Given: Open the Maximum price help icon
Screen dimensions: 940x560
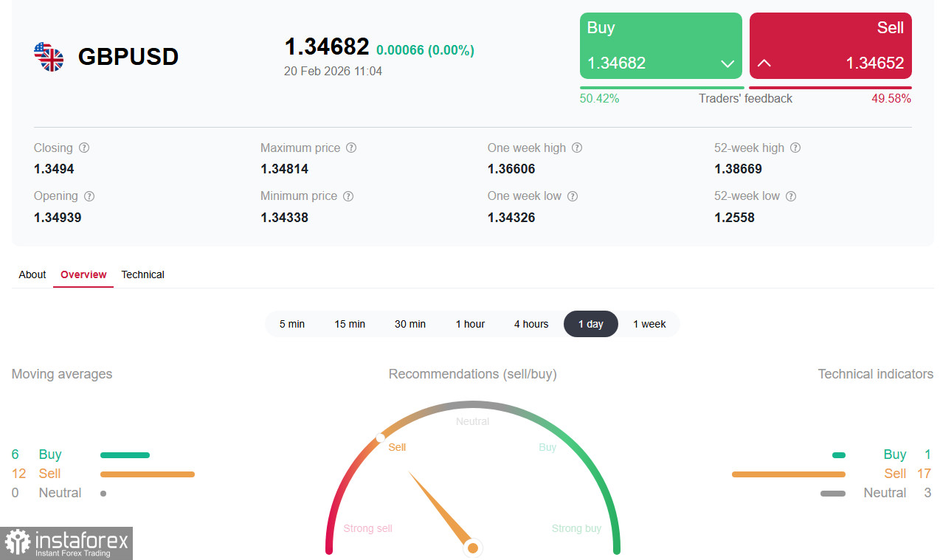Looking at the screenshot, I should point(352,148).
